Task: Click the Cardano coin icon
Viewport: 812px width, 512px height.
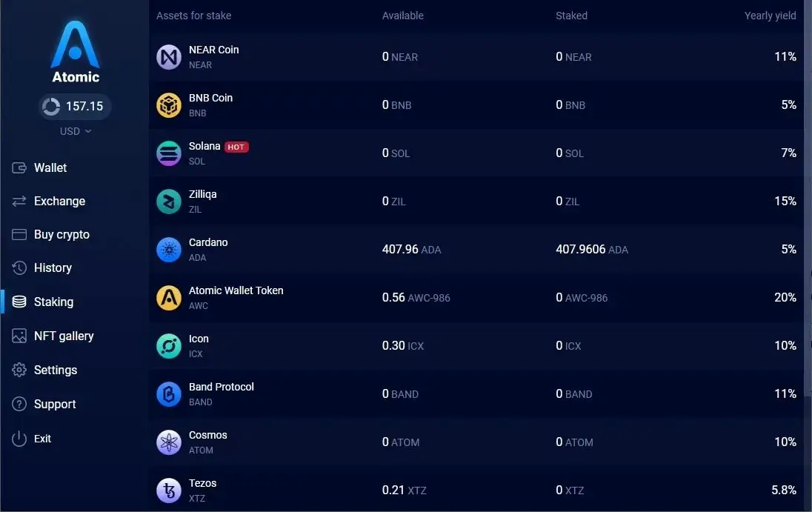Action: pyautogui.click(x=169, y=250)
